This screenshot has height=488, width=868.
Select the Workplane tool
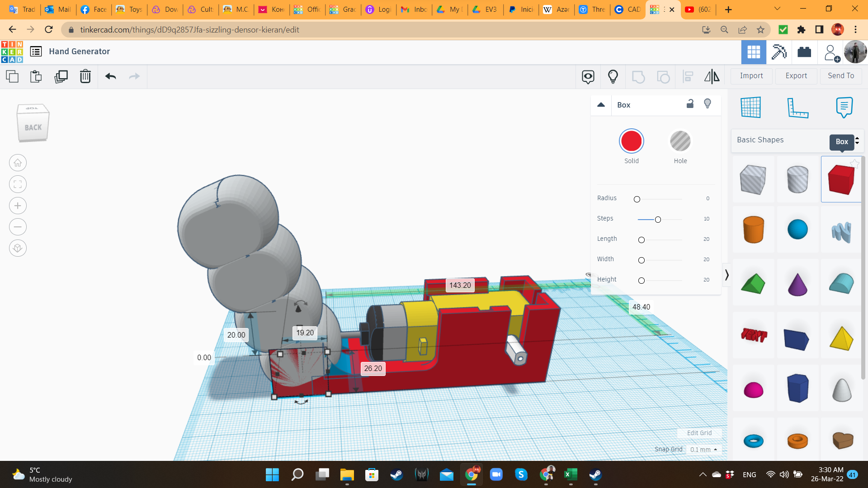pyautogui.click(x=751, y=108)
